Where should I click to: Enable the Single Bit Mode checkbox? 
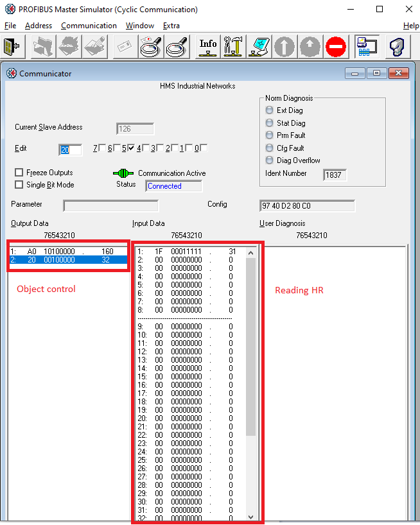[19, 184]
